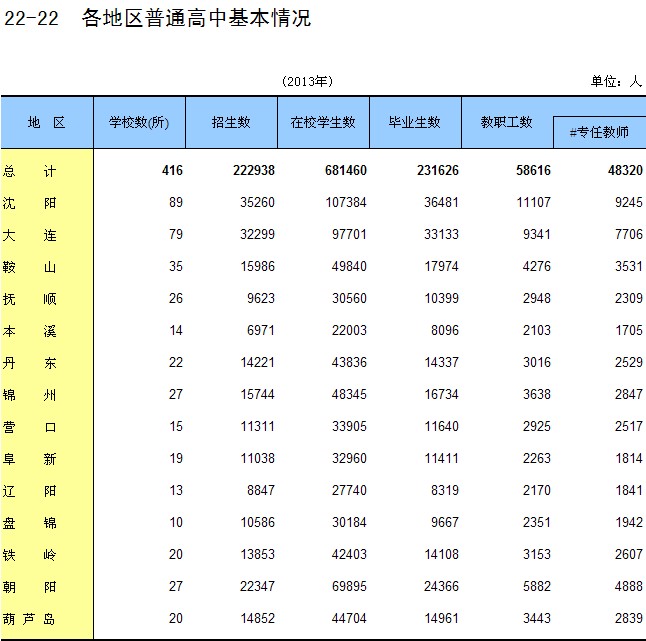Viewport: 646px width, 641px height.
Task: Click total graduates value 231626
Action: 438,170
